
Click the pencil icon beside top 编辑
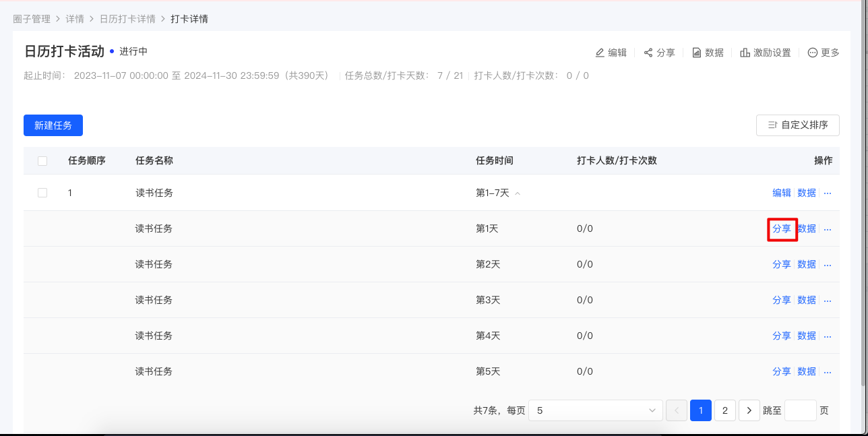pyautogui.click(x=600, y=53)
